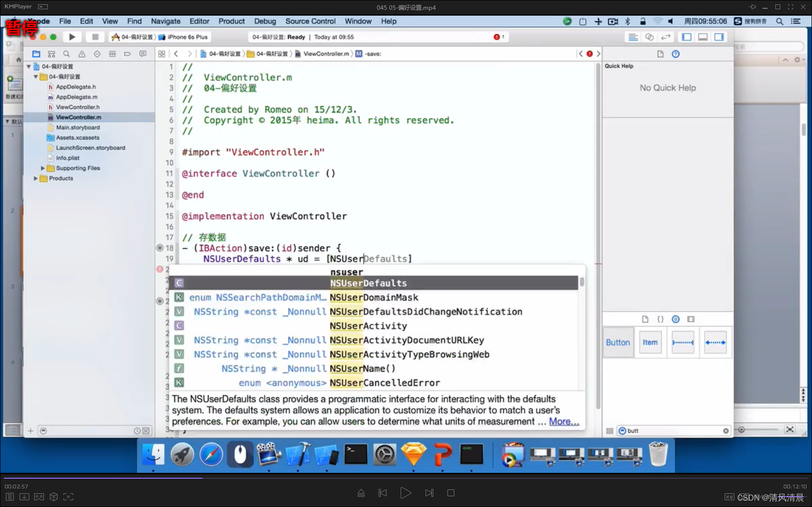Viewport: 812px width, 507px height.
Task: Select the Item object in library
Action: (650, 343)
